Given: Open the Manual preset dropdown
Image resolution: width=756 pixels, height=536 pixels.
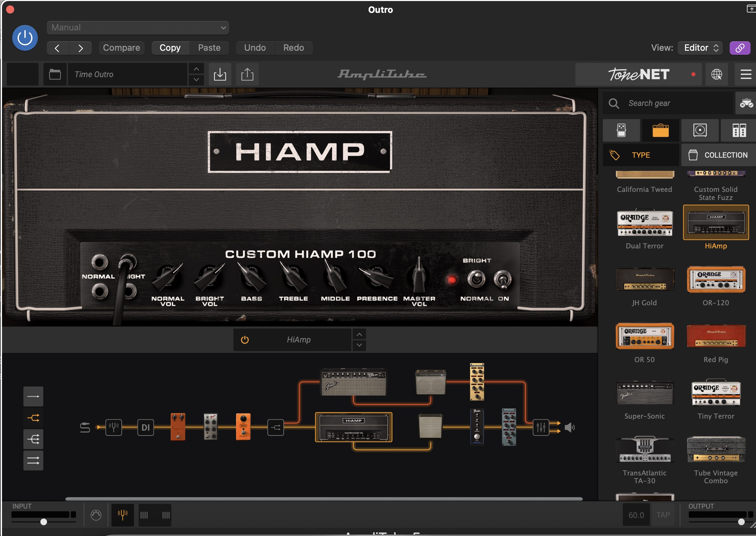Looking at the screenshot, I should click(x=138, y=27).
